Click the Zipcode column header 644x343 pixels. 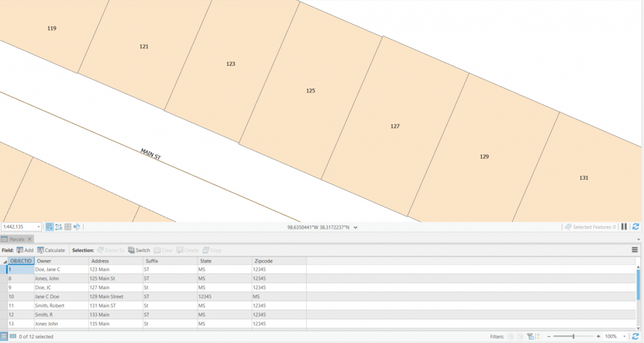263,261
